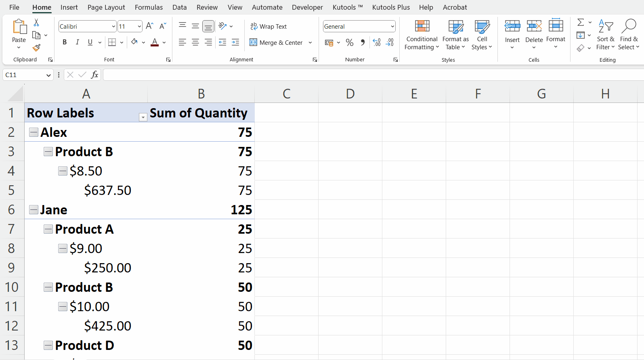Align text to top
This screenshot has width=644, height=360.
183,26
